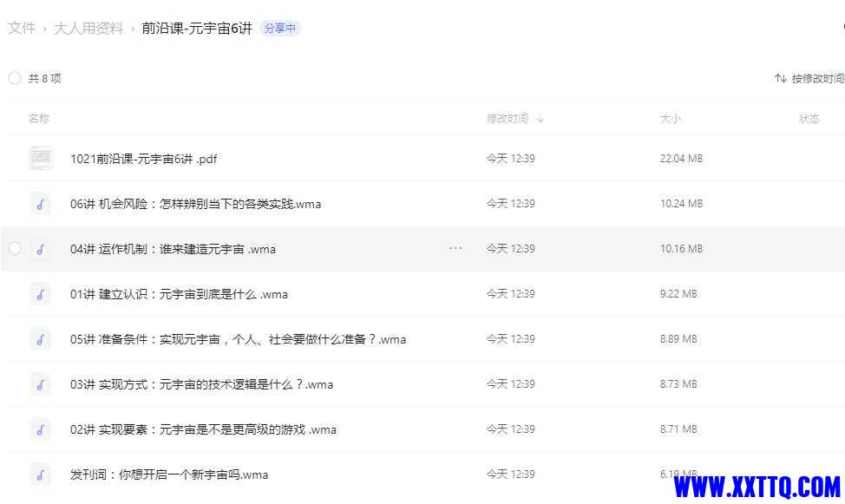Click the audio icon of 02讲 实现要素
This screenshot has width=845, height=504.
click(x=41, y=429)
